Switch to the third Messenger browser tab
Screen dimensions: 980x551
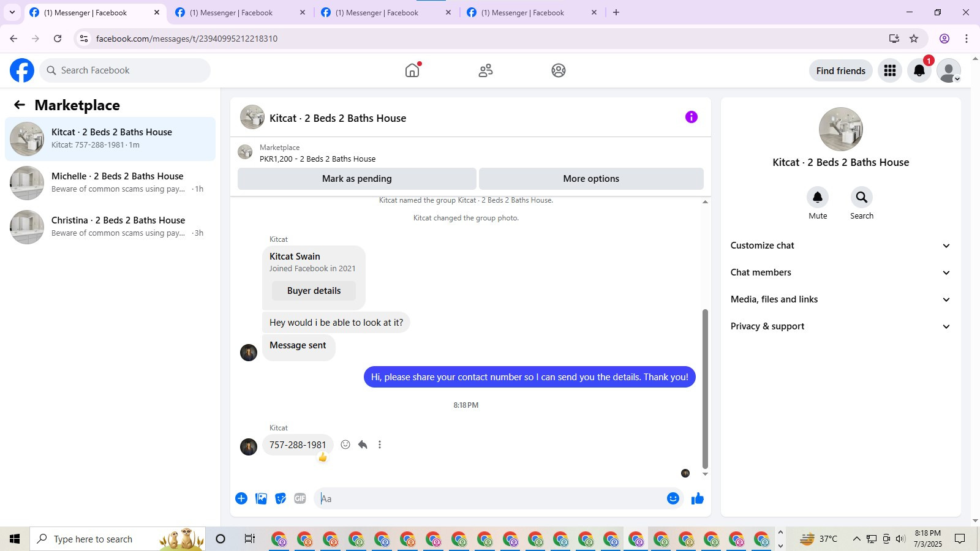click(386, 12)
